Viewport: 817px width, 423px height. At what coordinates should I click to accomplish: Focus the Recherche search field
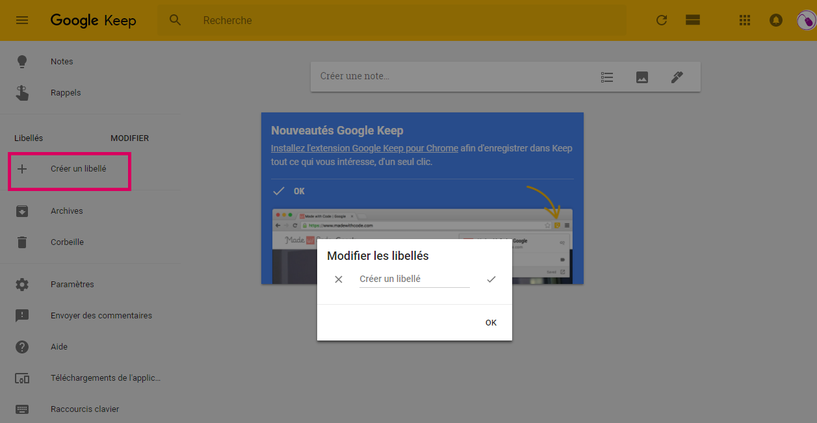coord(392,21)
